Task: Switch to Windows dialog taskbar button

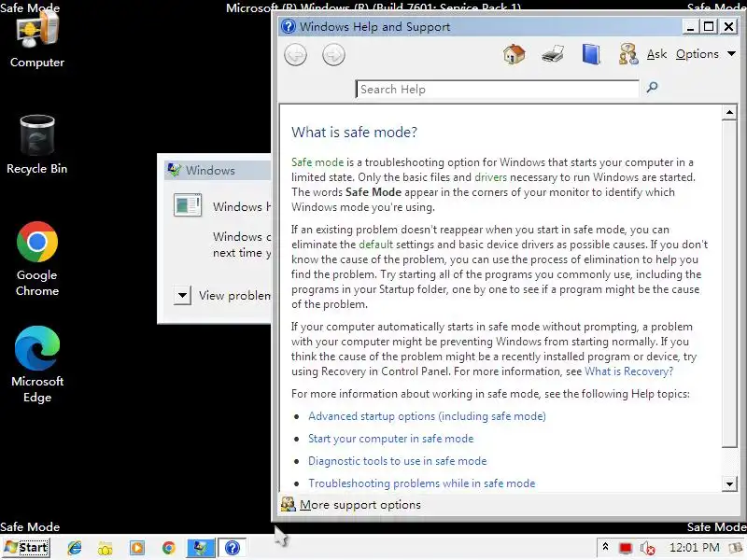Action: [x=200, y=548]
